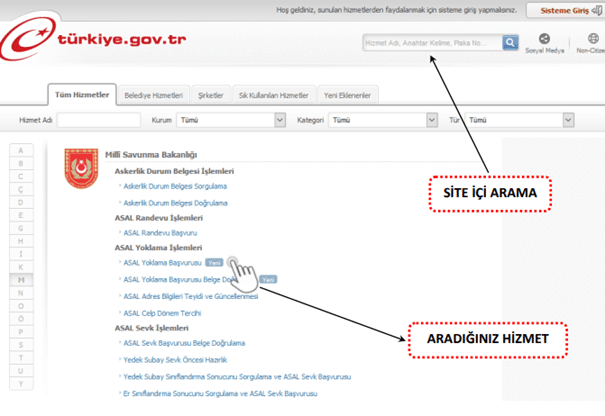Open ASAL Yoklama Başvurusu Belge Doğrulama link
Image resolution: width=605 pixels, height=416 pixels.
click(181, 280)
